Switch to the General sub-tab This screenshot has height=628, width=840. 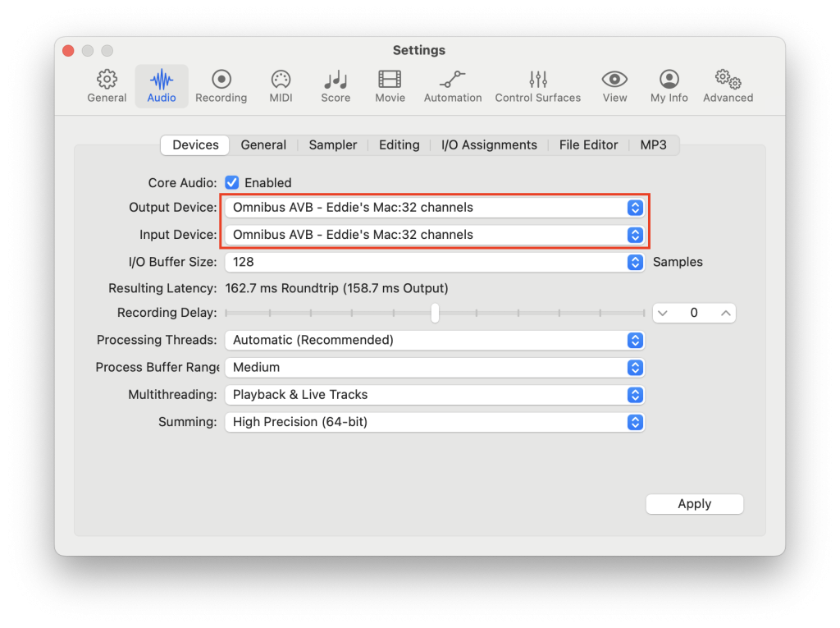point(263,144)
